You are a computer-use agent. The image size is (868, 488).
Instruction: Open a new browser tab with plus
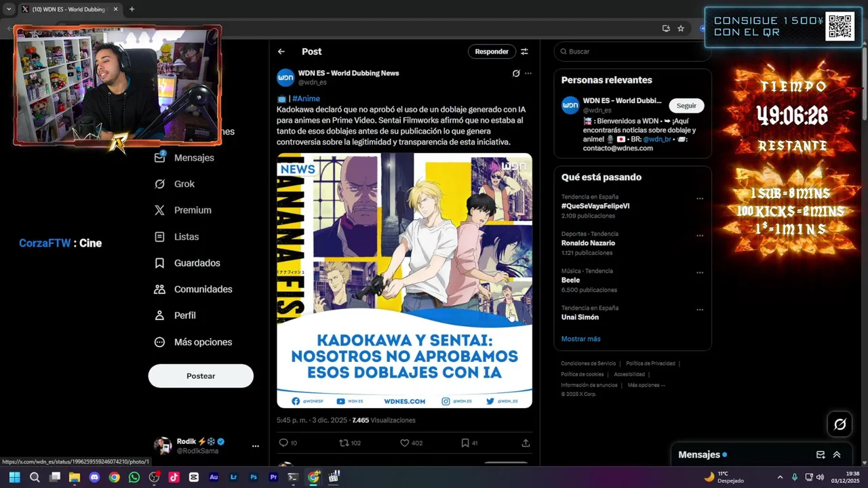(x=132, y=9)
